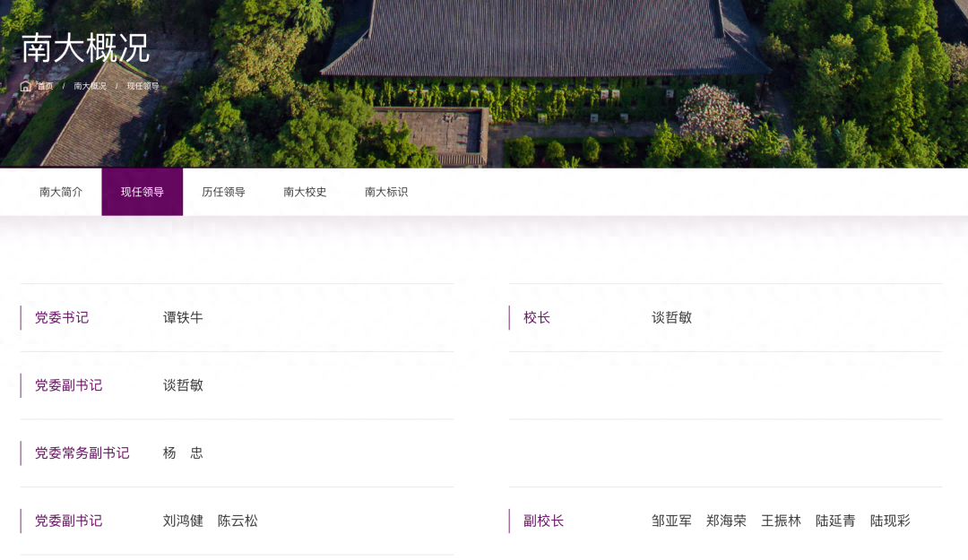968x560 pixels.
Task: Click 谈哲敏 in 党委副书记 row
Action: (x=183, y=385)
